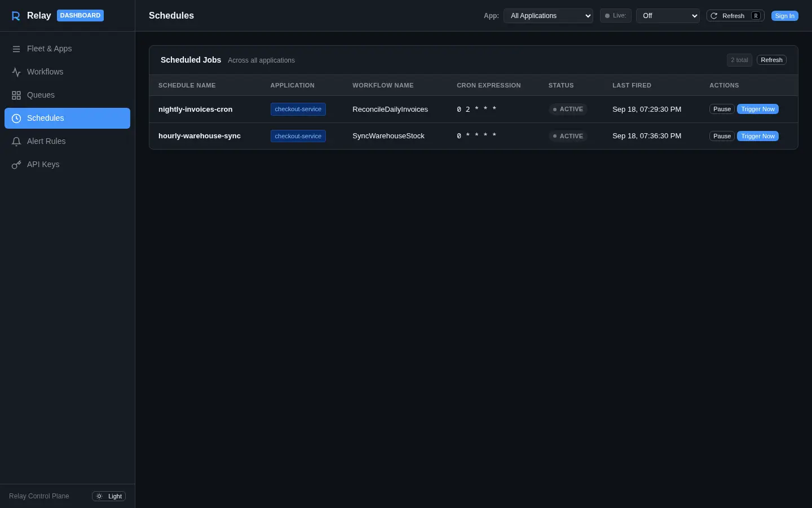Image resolution: width=812 pixels, height=508 pixels.
Task: Click ACTIVE status of hourly-warehouse-sync
Action: [x=568, y=136]
